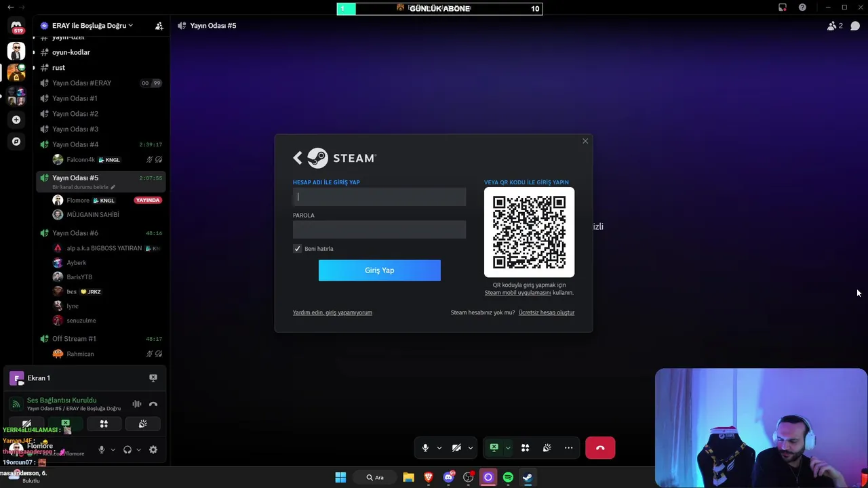Viewport: 868px width, 488px height.
Task: Open the Windows Start menu
Action: [340, 477]
